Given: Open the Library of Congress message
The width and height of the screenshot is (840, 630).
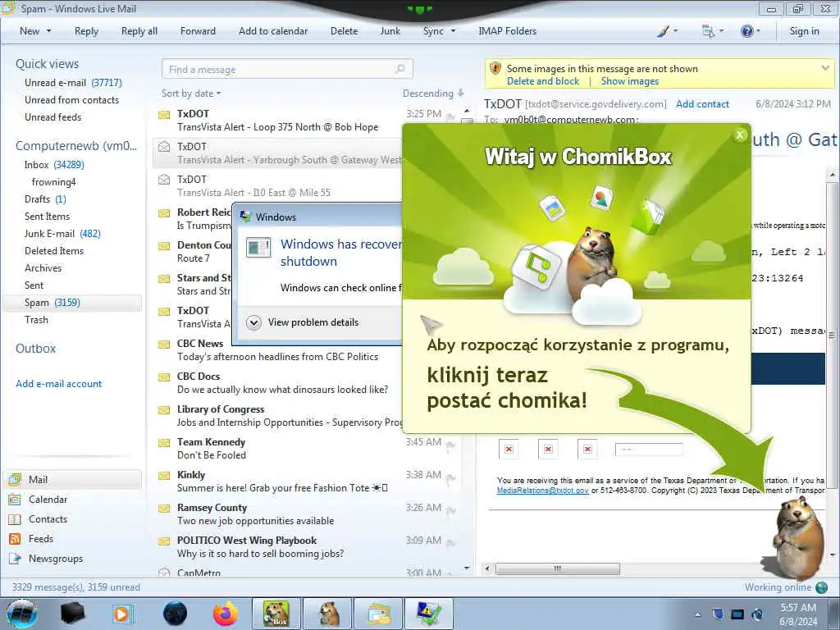Looking at the screenshot, I should (277, 416).
